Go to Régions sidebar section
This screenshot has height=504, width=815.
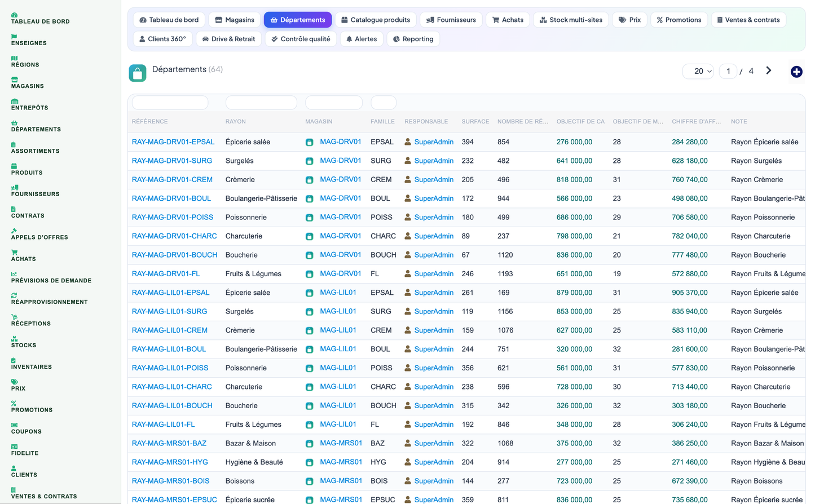coord(25,61)
